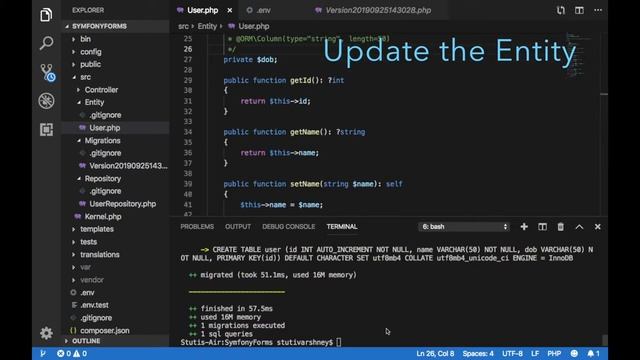Open the OUTPUT panel tab

click(x=238, y=227)
